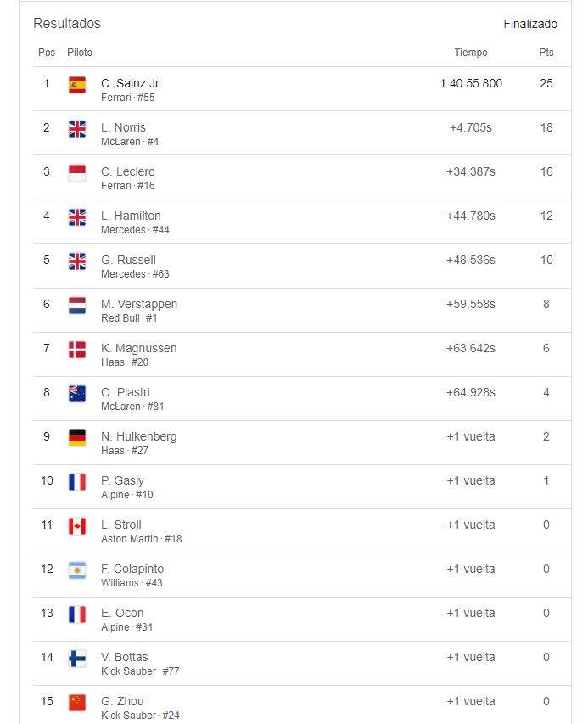
Task: Click the German flag beside N. Hulkenberg
Action: [x=77, y=438]
